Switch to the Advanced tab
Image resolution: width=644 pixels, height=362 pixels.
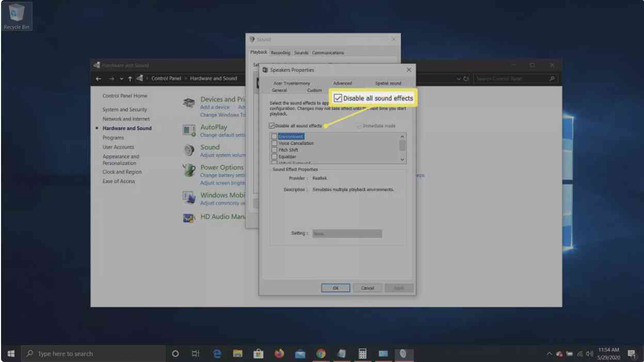pos(342,83)
